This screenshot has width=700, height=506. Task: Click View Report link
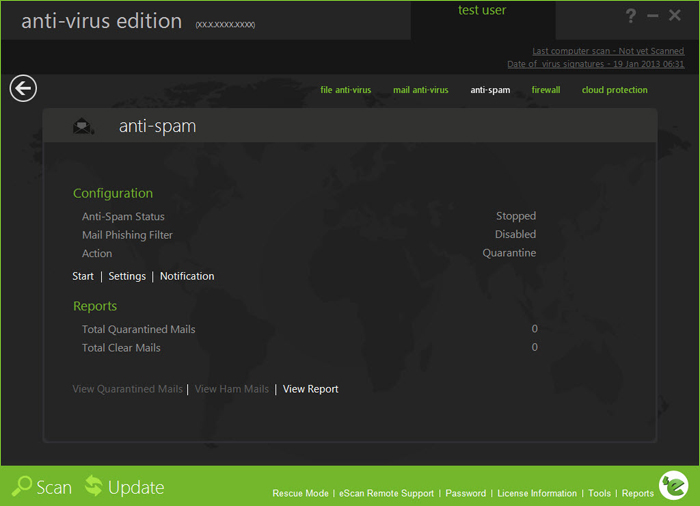pyautogui.click(x=311, y=389)
